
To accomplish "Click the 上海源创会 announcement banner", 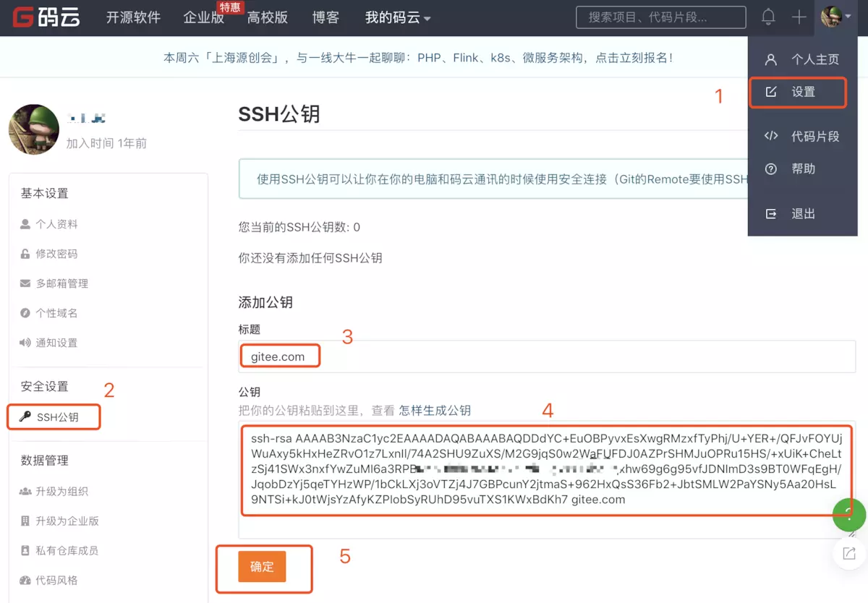I will pyautogui.click(x=418, y=58).
